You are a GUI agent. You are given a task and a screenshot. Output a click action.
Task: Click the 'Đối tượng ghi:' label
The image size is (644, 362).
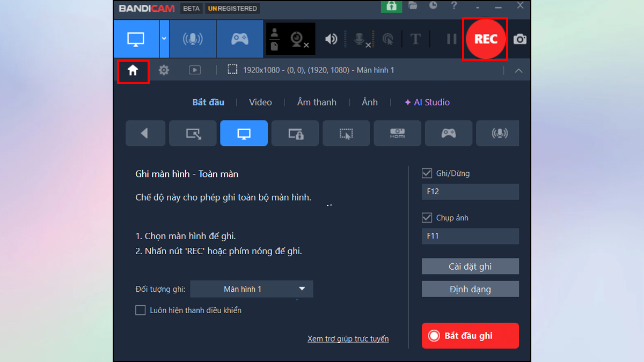coord(160,289)
